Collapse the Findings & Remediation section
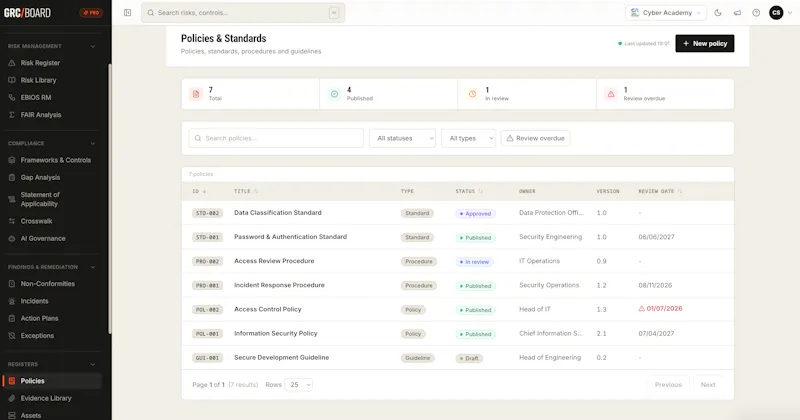The height and width of the screenshot is (420, 800). [x=93, y=267]
